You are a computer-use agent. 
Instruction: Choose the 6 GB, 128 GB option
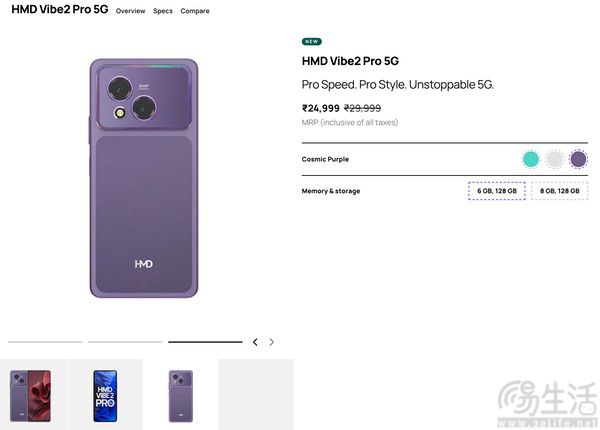tap(497, 191)
